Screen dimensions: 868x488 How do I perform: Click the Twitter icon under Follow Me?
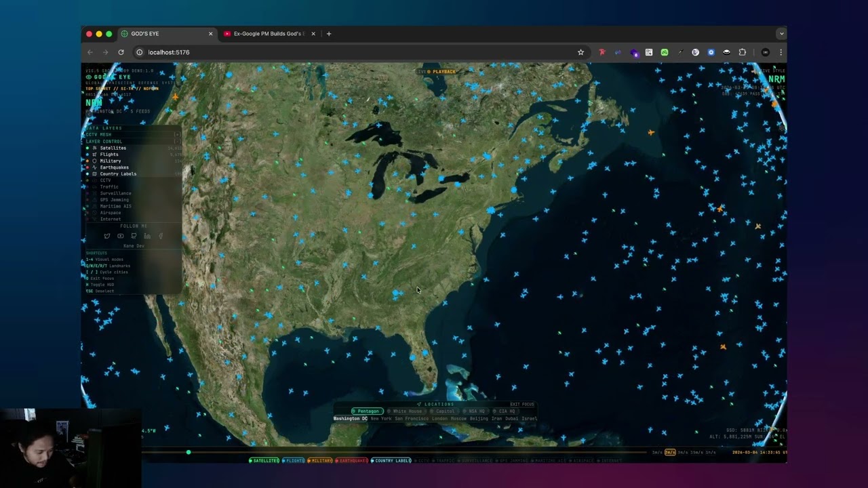tap(106, 236)
